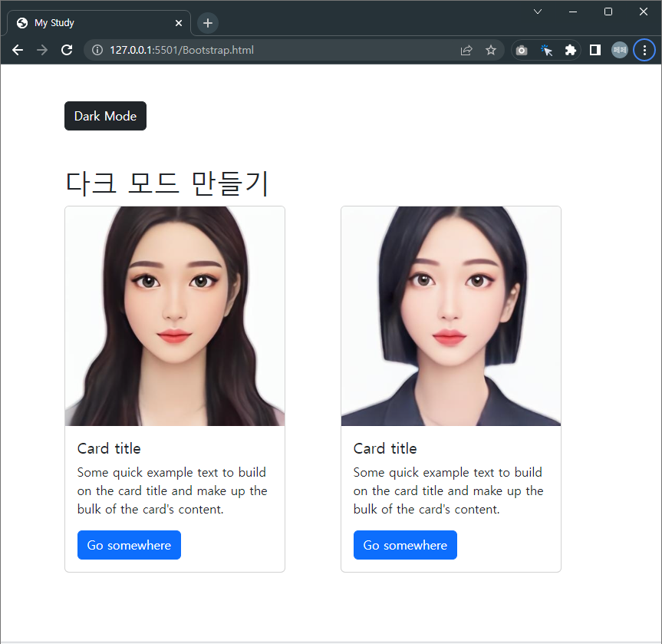
Task: Open a new browser tab
Action: tap(207, 22)
